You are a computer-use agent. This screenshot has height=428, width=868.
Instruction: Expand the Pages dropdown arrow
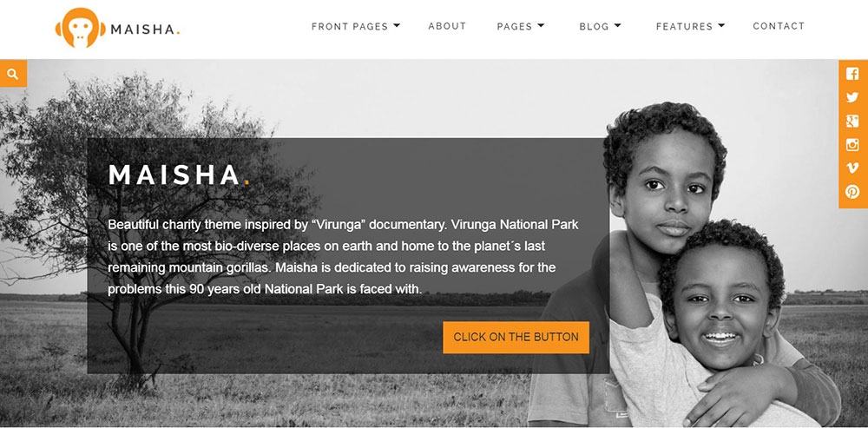[541, 25]
